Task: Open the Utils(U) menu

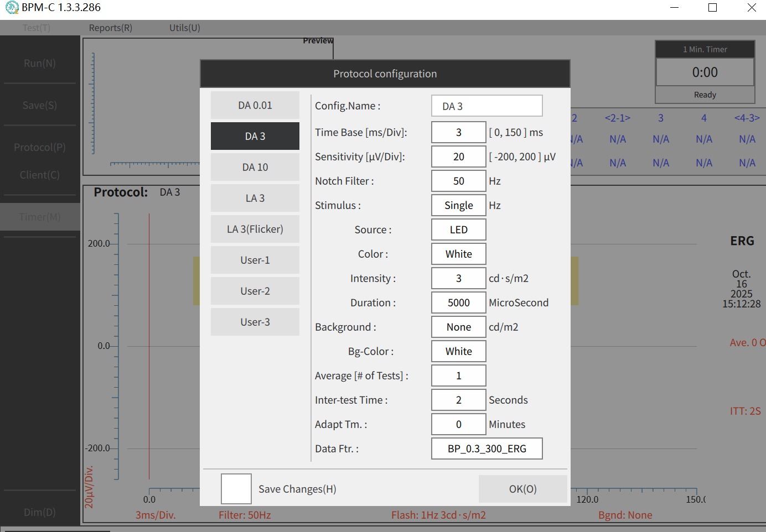Action: click(x=185, y=28)
